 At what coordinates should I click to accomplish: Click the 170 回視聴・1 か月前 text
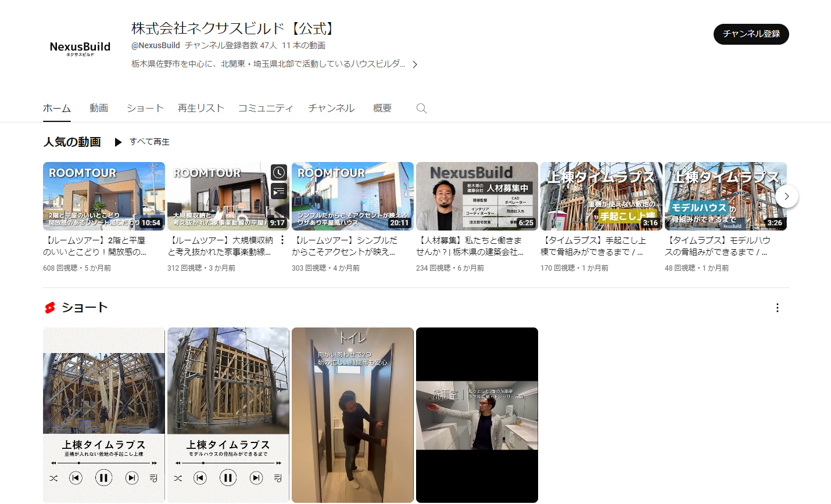pos(574,268)
